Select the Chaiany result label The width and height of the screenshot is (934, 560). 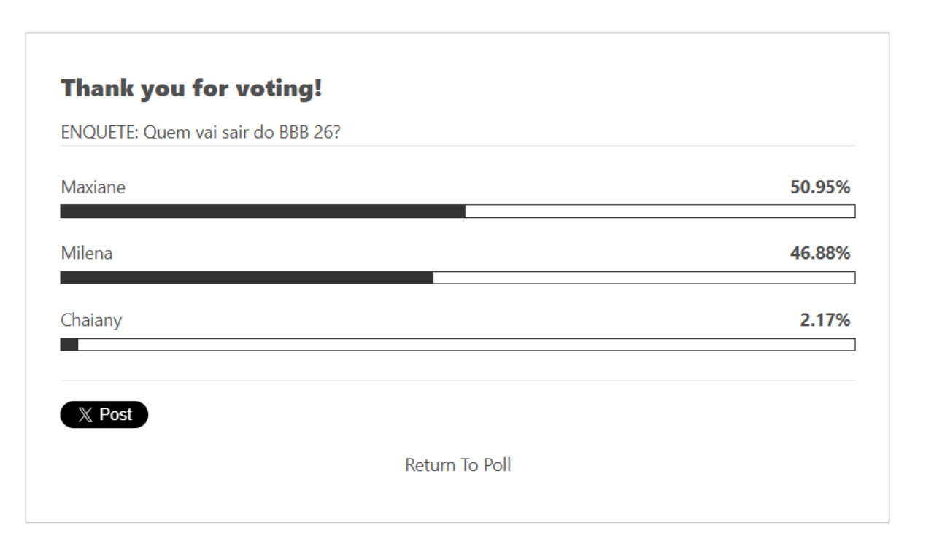point(90,320)
